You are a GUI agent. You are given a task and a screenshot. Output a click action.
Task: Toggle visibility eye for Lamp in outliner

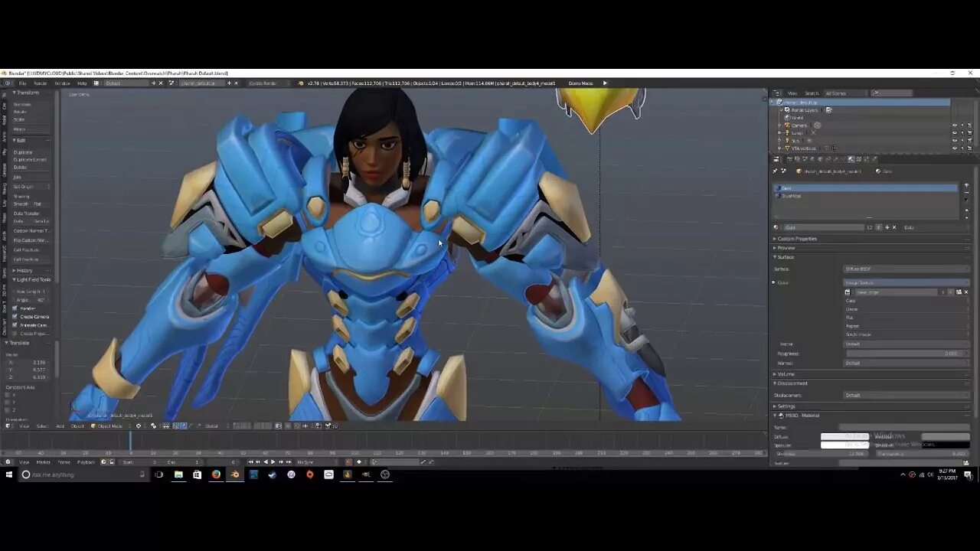[x=955, y=133]
